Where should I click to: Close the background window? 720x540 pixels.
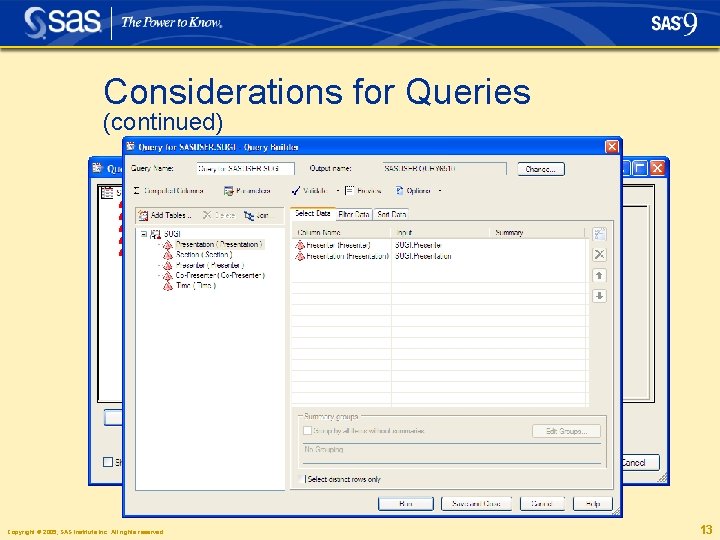657,168
